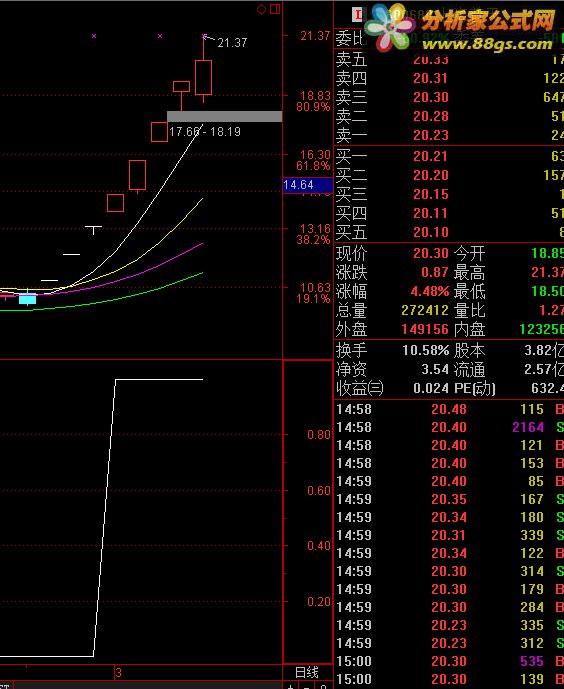
Task: Click the 80.9% level label on the axis
Action: click(x=313, y=107)
